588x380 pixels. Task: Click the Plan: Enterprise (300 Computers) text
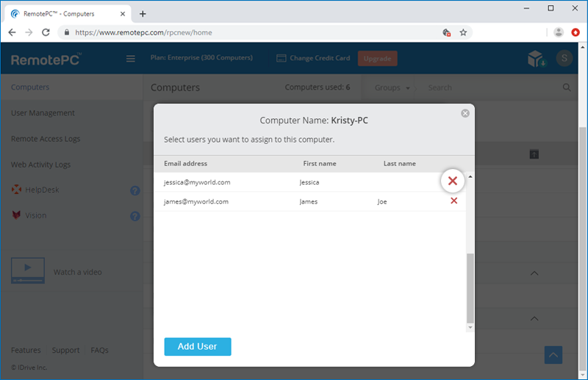point(201,57)
